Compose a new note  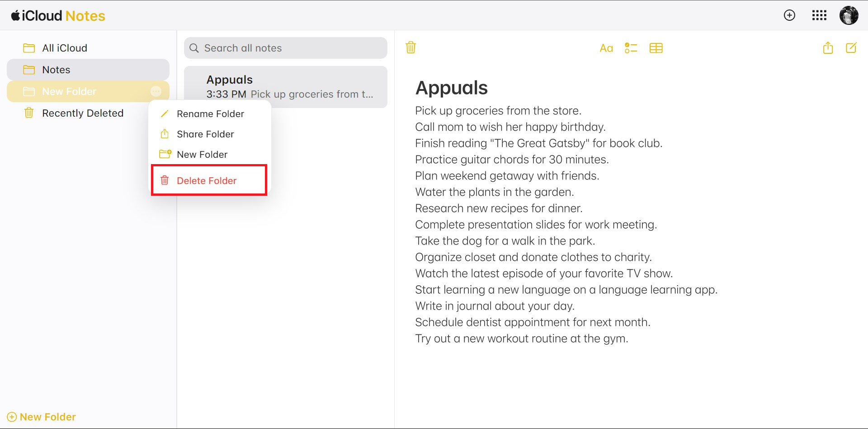click(851, 48)
